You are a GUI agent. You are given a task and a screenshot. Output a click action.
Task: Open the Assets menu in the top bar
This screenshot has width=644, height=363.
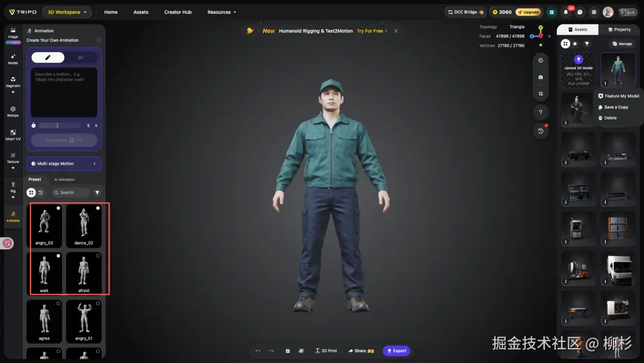click(141, 12)
